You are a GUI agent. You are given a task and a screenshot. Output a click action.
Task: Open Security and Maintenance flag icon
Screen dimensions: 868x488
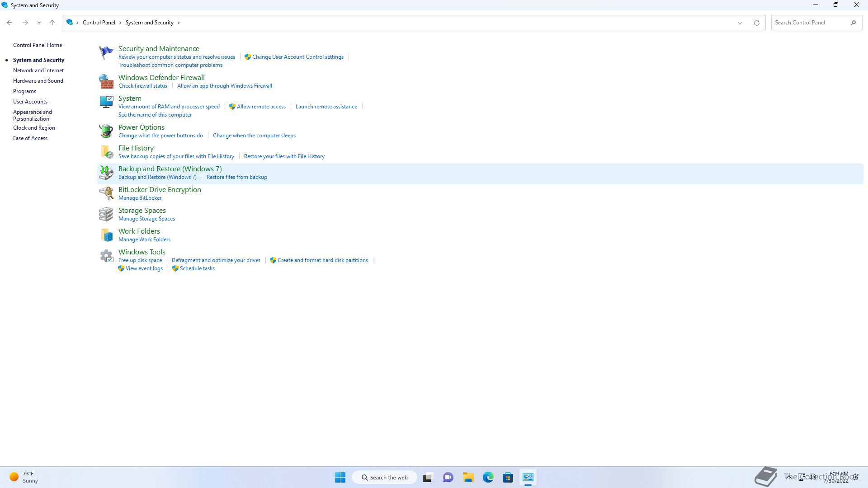[106, 52]
